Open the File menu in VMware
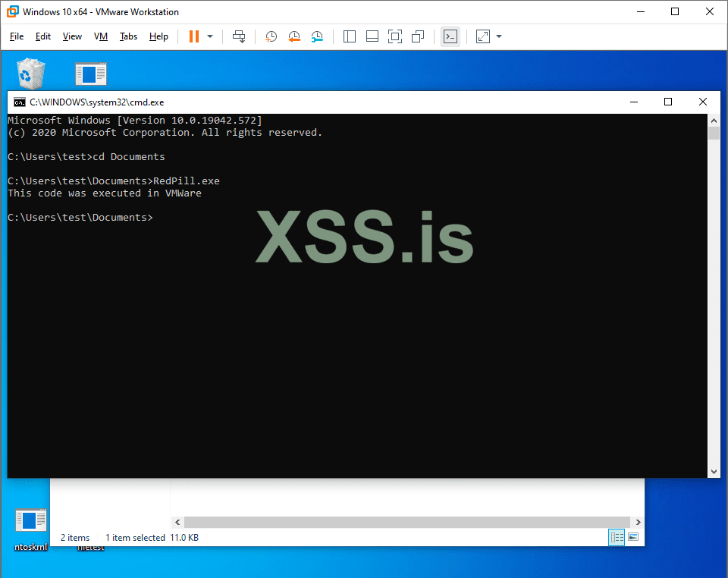The width and height of the screenshot is (728, 578). coord(16,36)
